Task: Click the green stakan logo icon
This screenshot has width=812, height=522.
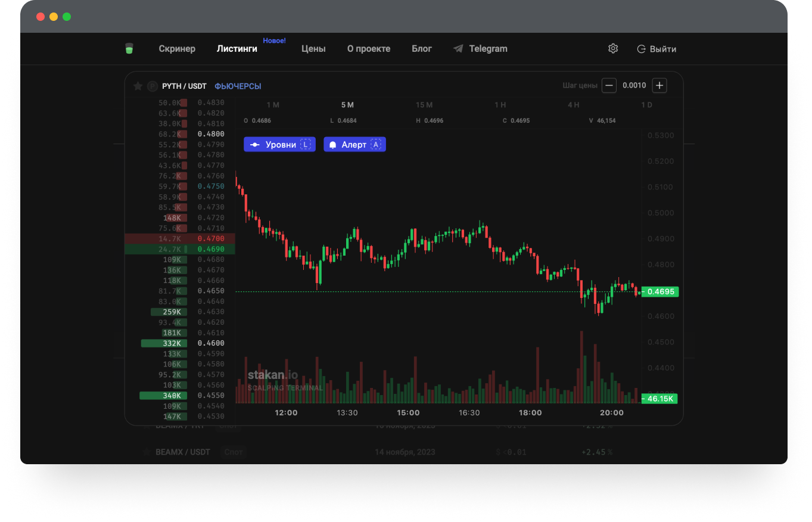Action: tap(129, 49)
